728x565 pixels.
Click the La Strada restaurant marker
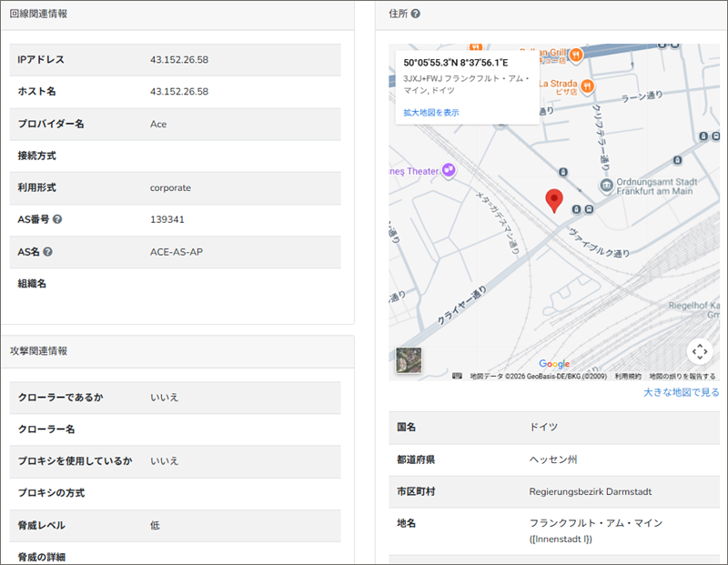588,86
